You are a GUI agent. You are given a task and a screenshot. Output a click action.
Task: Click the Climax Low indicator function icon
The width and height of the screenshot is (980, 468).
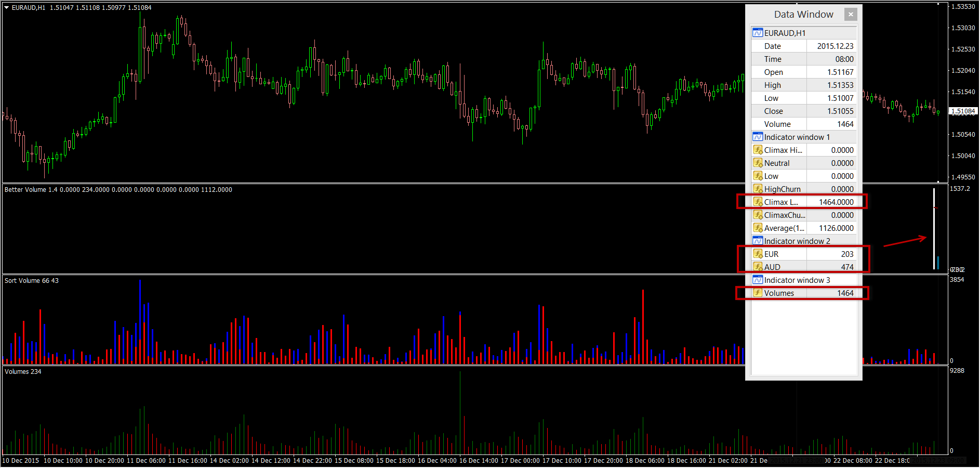[758, 202]
